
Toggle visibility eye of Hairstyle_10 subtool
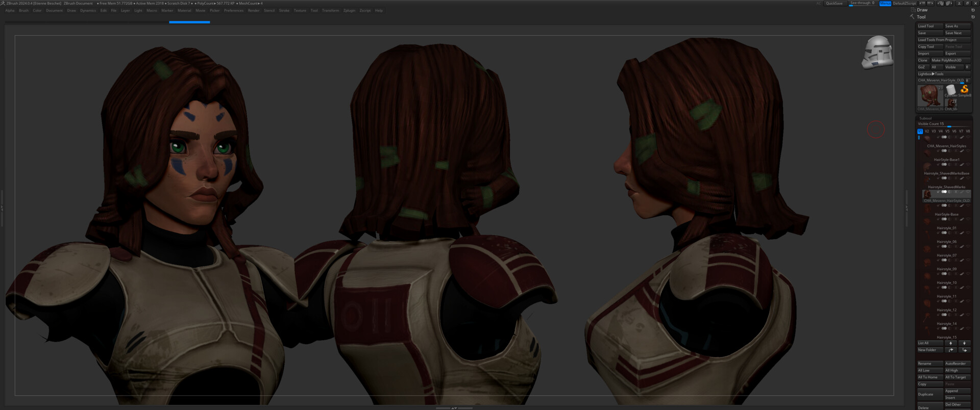968,274
